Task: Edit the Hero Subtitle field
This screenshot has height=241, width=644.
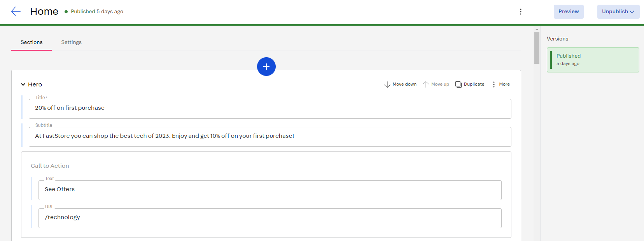Action: (x=270, y=137)
